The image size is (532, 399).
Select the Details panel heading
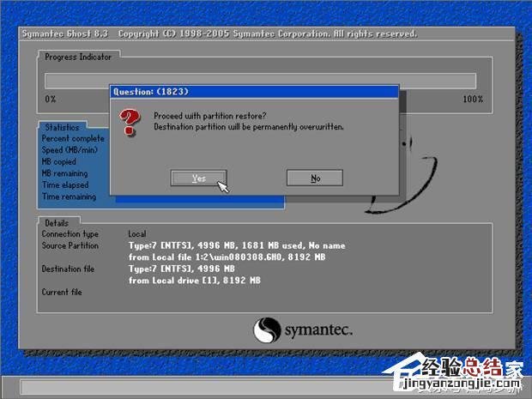(57, 222)
